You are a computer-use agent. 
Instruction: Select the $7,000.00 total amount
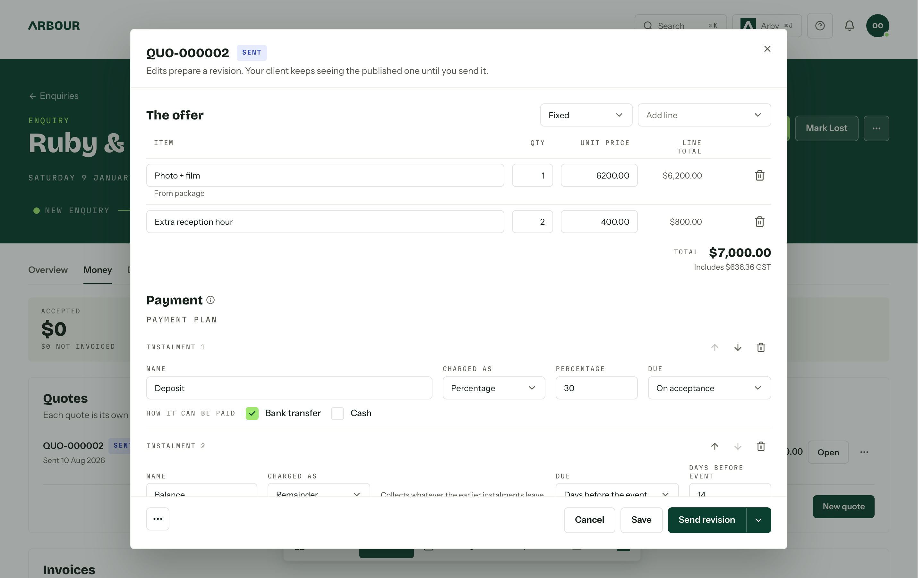point(740,253)
